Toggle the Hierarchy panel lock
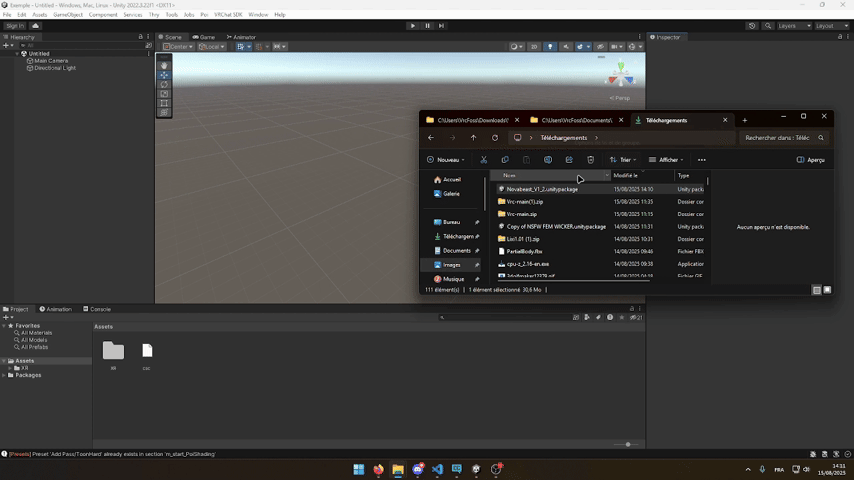 tap(141, 37)
